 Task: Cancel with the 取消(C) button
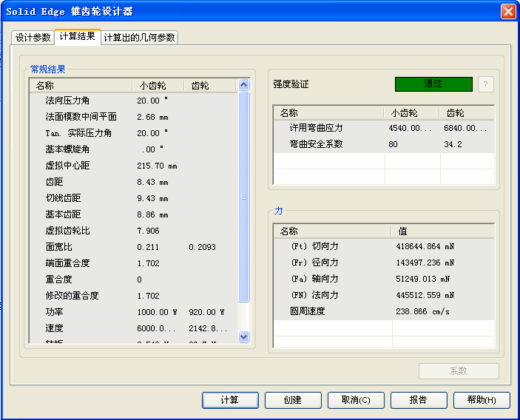click(356, 400)
